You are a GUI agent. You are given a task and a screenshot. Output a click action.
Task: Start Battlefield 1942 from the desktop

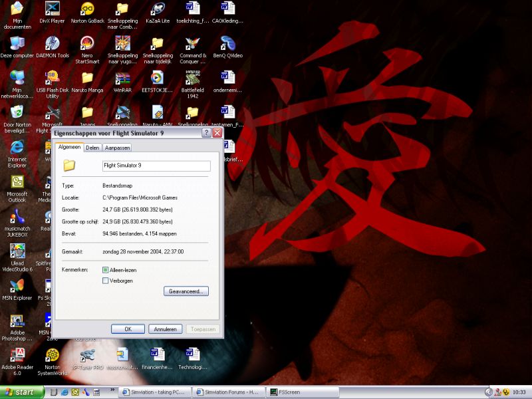(x=193, y=79)
